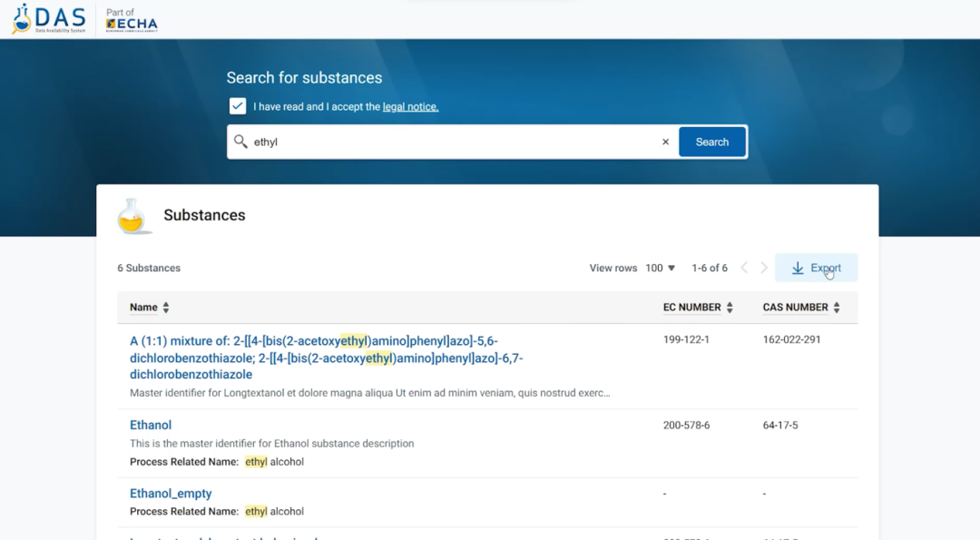This screenshot has width=980, height=540.
Task: Open the Ethanol_empty substance link
Action: [171, 494]
